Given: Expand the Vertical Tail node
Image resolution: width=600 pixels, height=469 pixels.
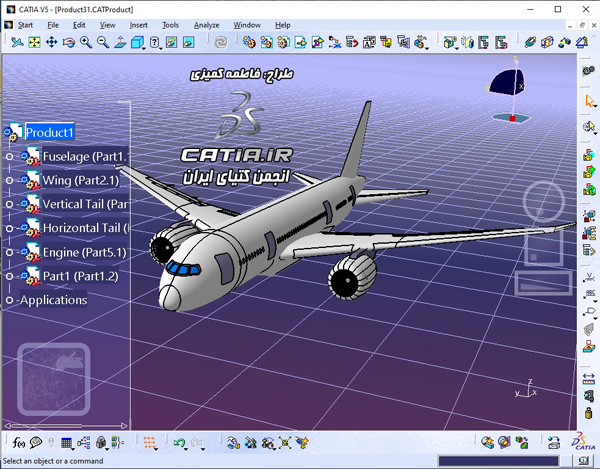Looking at the screenshot, I should pyautogui.click(x=9, y=204).
